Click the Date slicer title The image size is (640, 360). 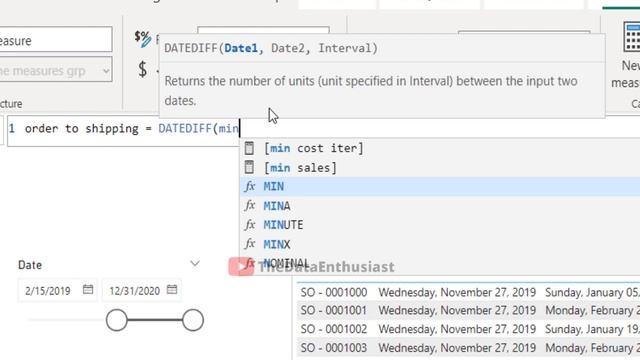pos(30,265)
